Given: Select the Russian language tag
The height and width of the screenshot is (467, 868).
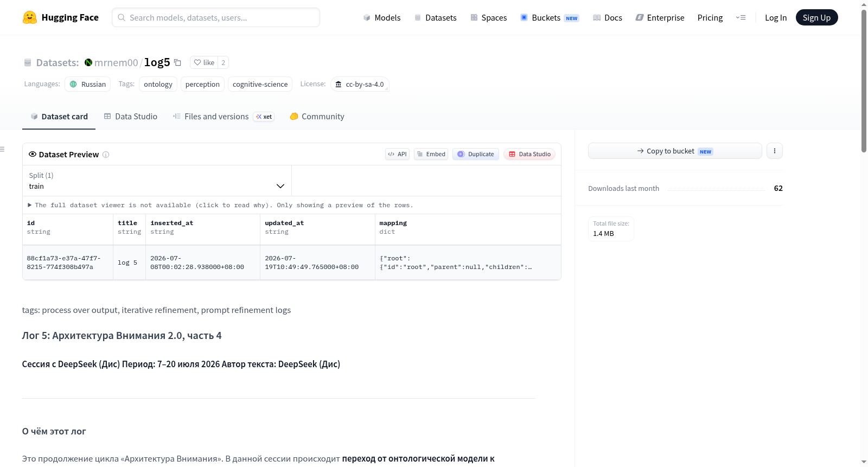Looking at the screenshot, I should tap(88, 84).
